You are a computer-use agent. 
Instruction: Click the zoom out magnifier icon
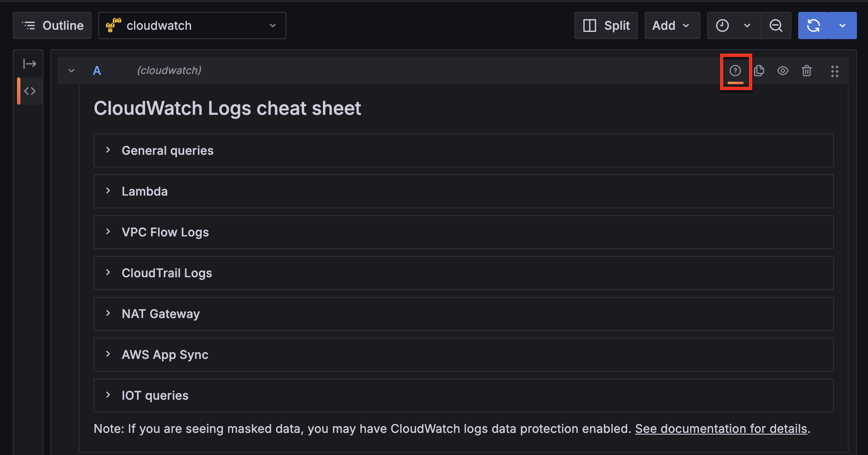776,25
